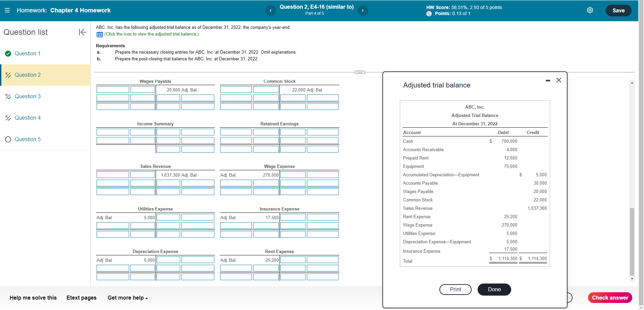Click first credit field beside Wage Expense 270,000

pyautogui.click(x=293, y=175)
